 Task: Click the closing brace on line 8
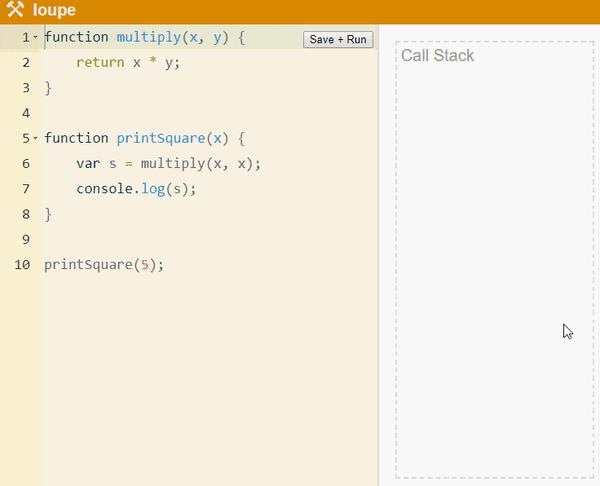[x=48, y=214]
